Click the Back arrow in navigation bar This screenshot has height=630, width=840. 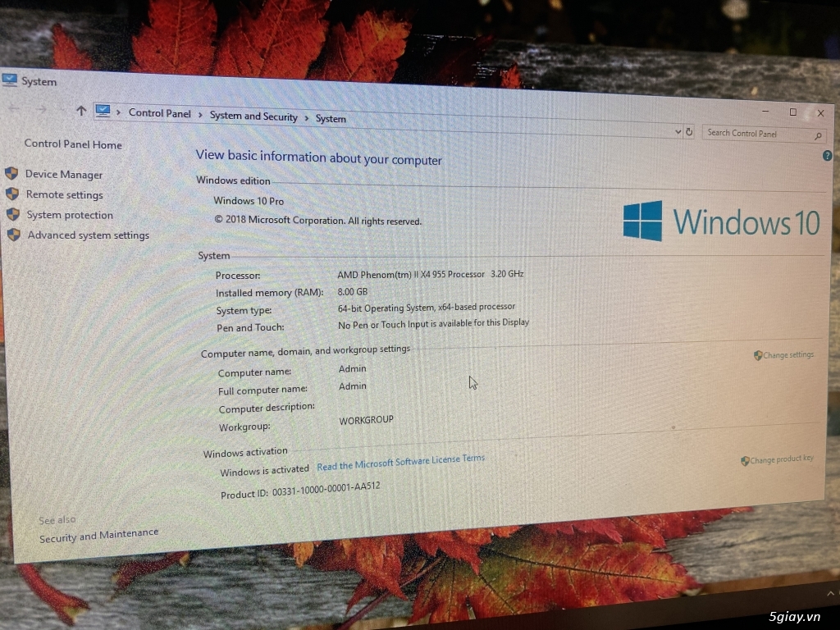(x=13, y=107)
